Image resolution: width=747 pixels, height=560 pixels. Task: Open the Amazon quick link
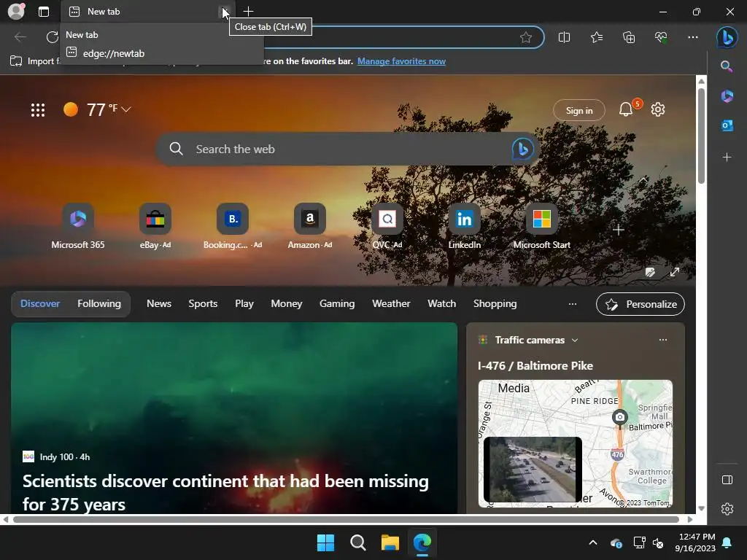tap(309, 227)
